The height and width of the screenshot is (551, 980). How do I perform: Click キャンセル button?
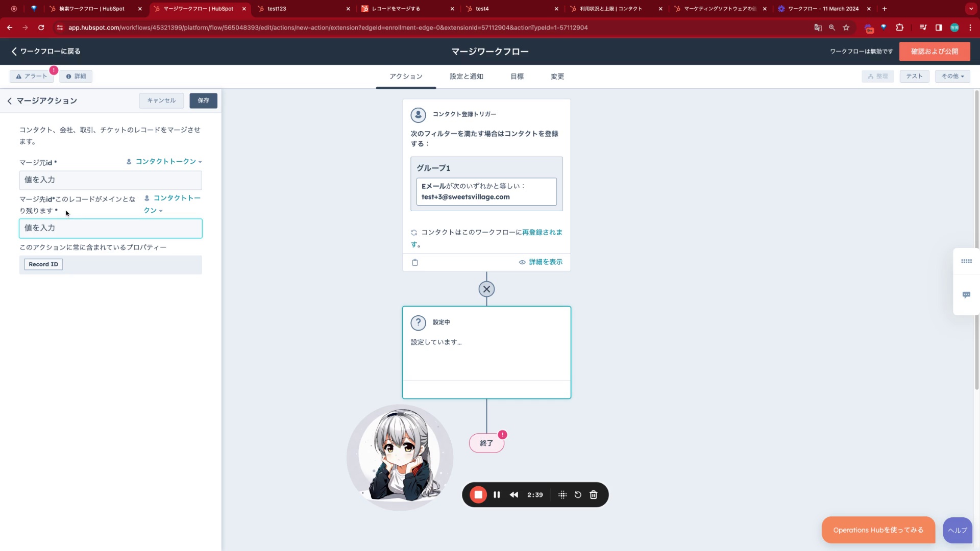pyautogui.click(x=161, y=101)
